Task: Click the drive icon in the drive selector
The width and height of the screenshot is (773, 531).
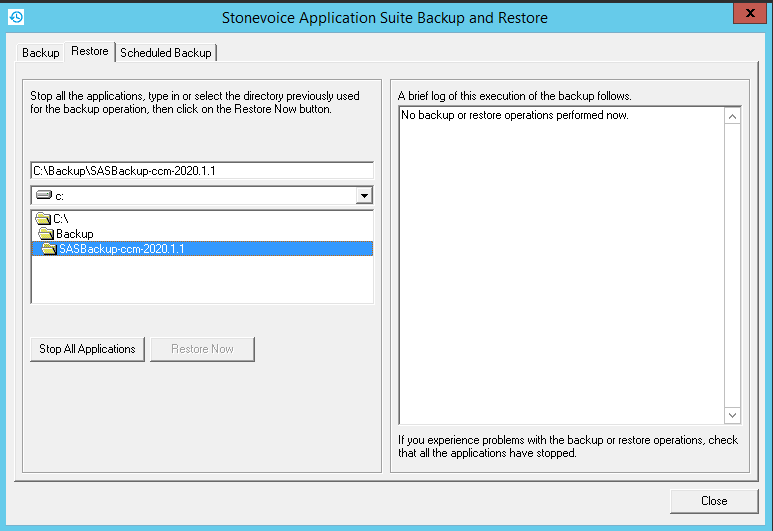Action: (44, 196)
